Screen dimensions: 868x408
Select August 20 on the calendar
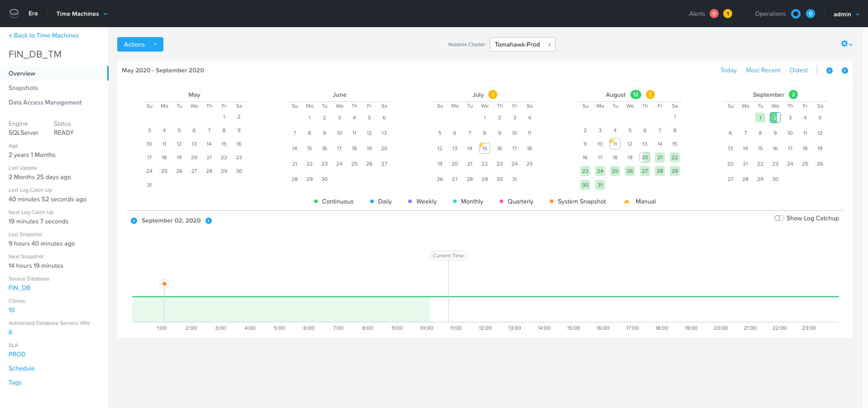coord(644,157)
